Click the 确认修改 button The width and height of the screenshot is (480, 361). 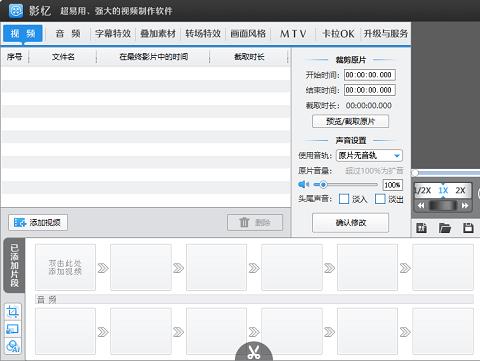(x=350, y=223)
